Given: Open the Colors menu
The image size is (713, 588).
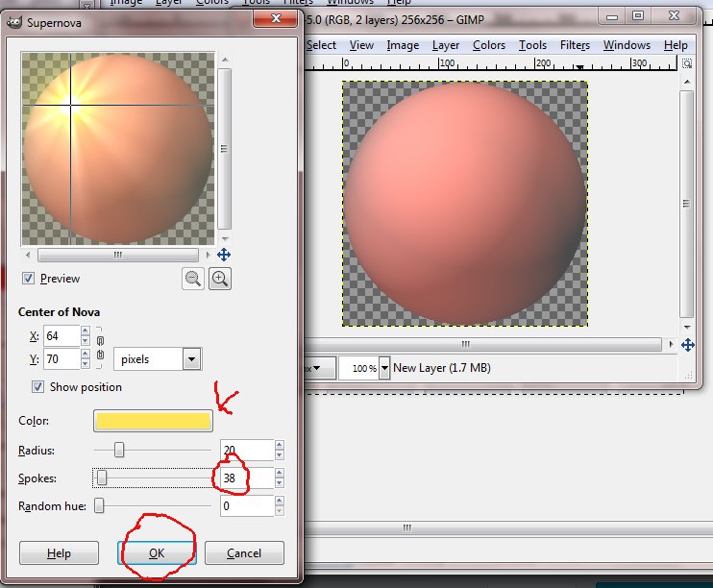Looking at the screenshot, I should 488,45.
